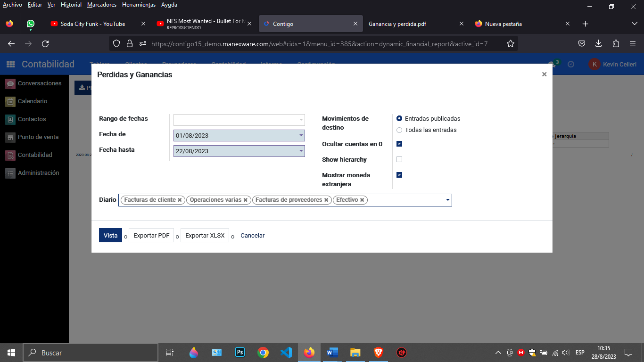The width and height of the screenshot is (644, 362).
Task: Open the Fecha hasta date picker
Action: [239, 151]
